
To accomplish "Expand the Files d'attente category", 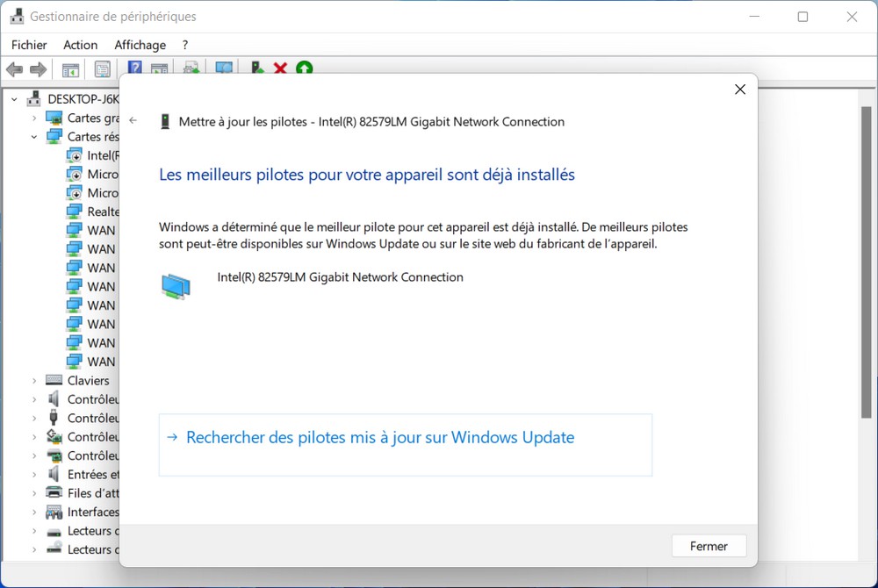I will (34, 493).
